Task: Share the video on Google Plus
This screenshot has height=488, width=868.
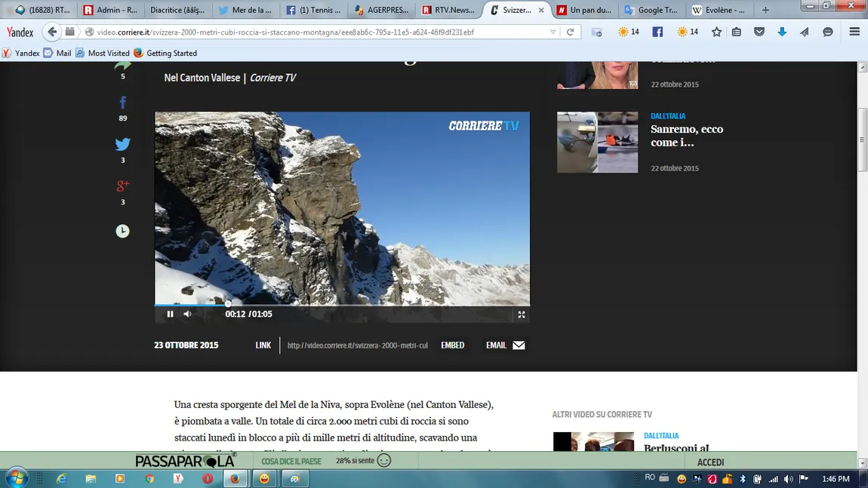Action: (123, 186)
